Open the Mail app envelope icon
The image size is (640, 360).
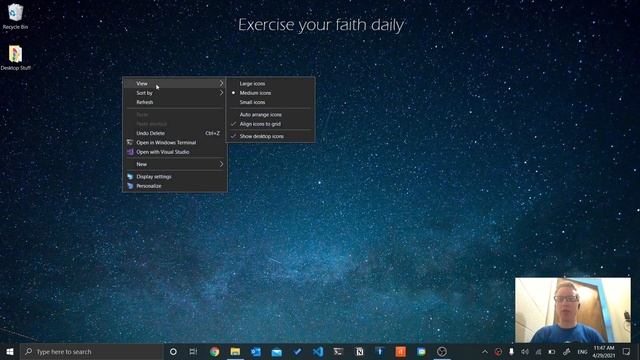pos(277,351)
